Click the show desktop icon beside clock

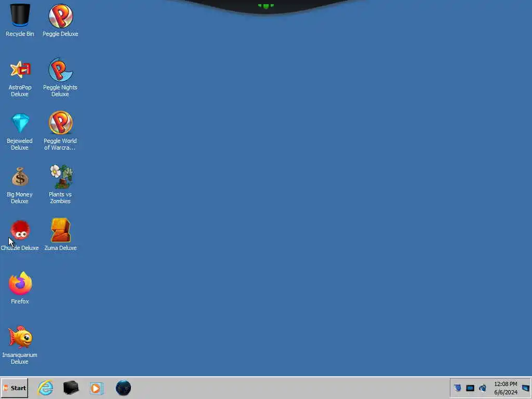tap(526, 388)
